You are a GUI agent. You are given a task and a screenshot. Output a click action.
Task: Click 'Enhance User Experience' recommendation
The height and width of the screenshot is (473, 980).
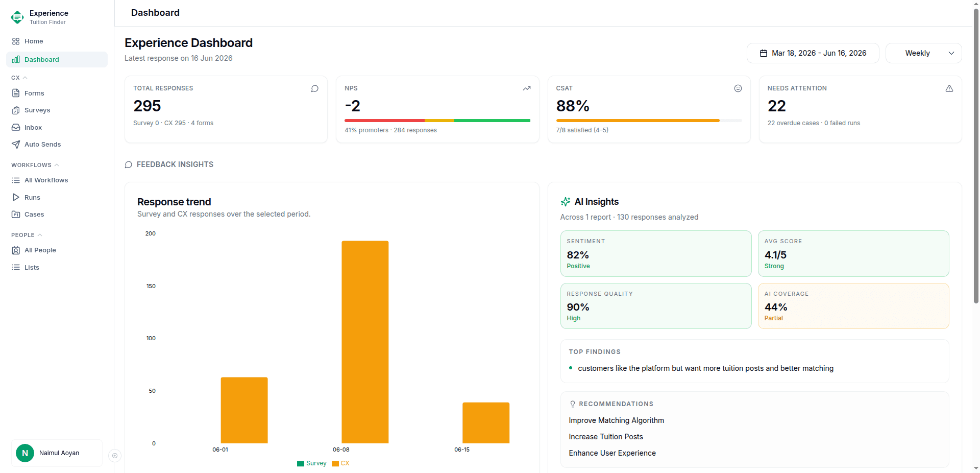click(x=612, y=453)
